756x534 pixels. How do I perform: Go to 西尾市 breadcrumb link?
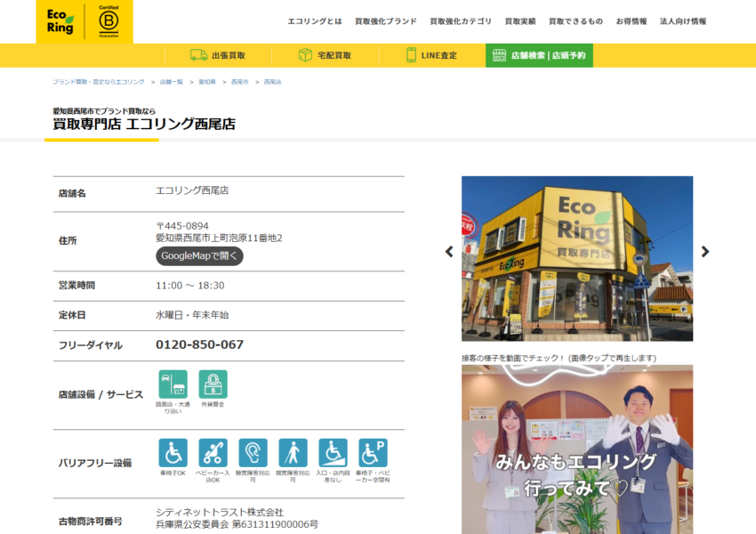coord(239,82)
